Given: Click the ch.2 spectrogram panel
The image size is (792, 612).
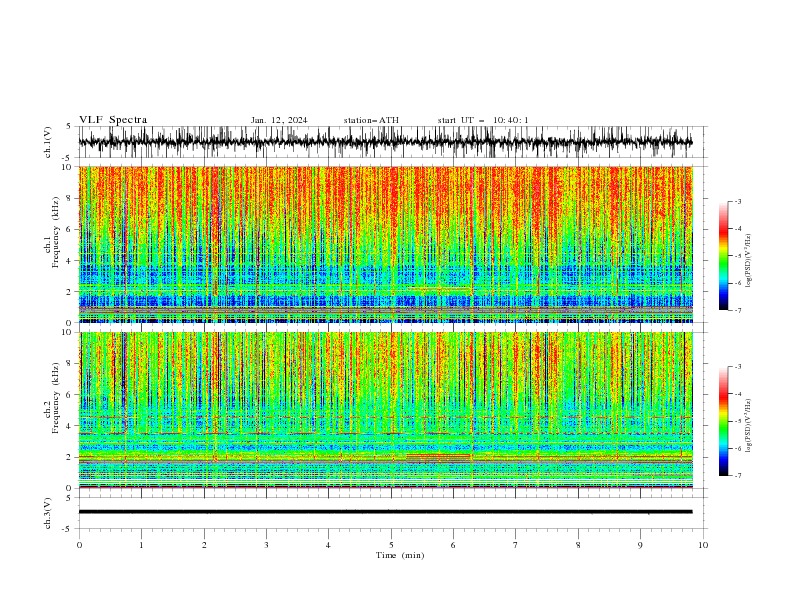Looking at the screenshot, I should click(x=385, y=410).
